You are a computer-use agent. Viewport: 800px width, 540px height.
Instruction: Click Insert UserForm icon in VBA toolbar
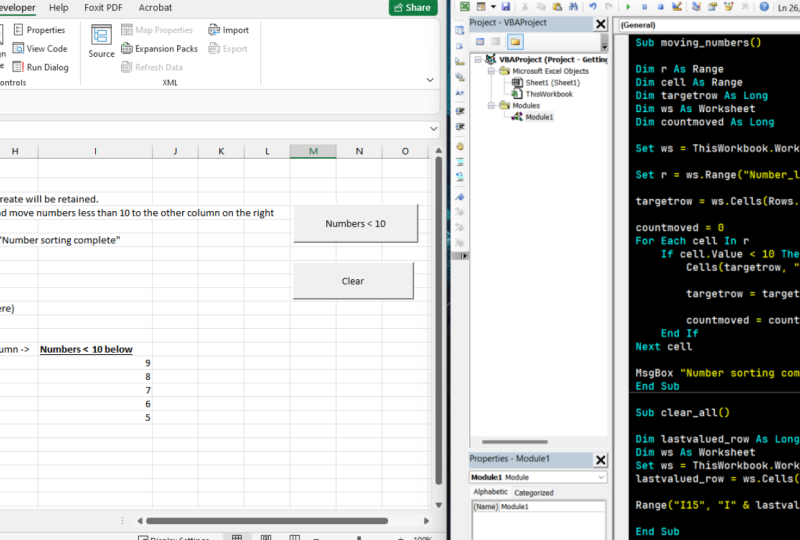click(481, 7)
